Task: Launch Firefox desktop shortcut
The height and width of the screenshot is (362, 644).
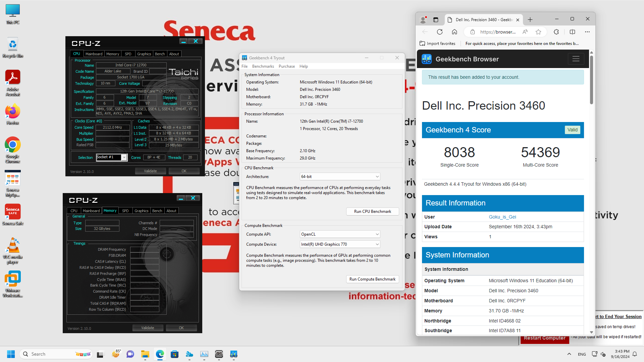Action: tap(13, 115)
